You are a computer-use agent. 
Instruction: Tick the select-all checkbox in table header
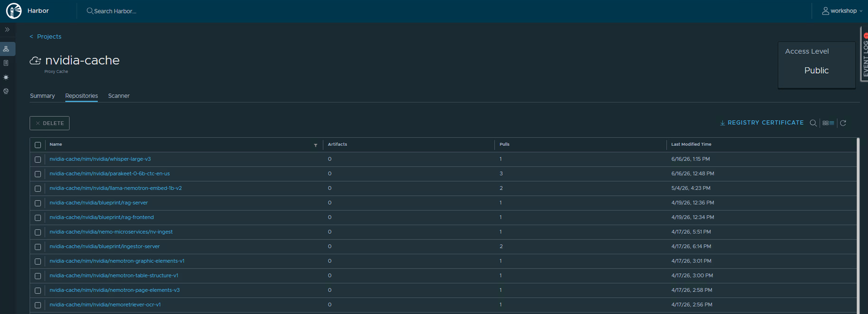[x=38, y=145]
